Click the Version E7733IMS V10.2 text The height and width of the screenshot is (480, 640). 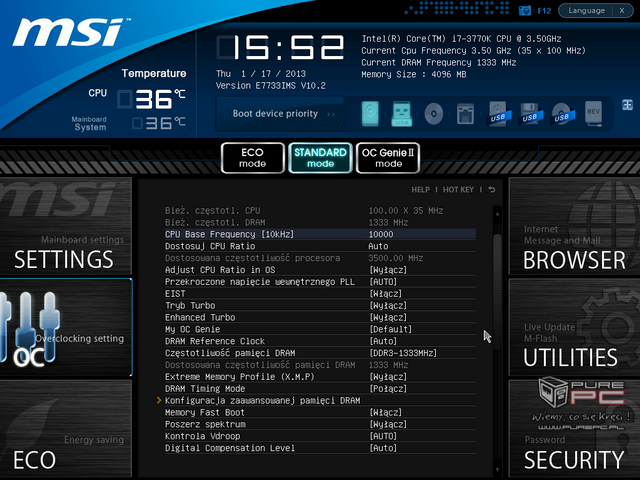271,86
